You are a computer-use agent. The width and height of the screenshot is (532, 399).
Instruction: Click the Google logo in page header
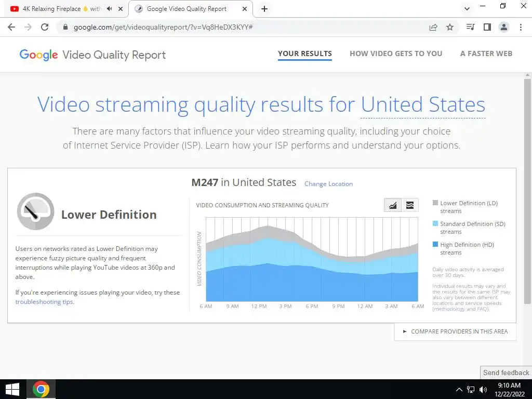click(38, 55)
